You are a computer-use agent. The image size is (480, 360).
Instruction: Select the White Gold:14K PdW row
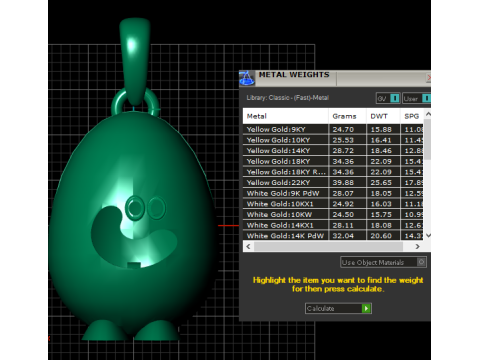[333, 236]
